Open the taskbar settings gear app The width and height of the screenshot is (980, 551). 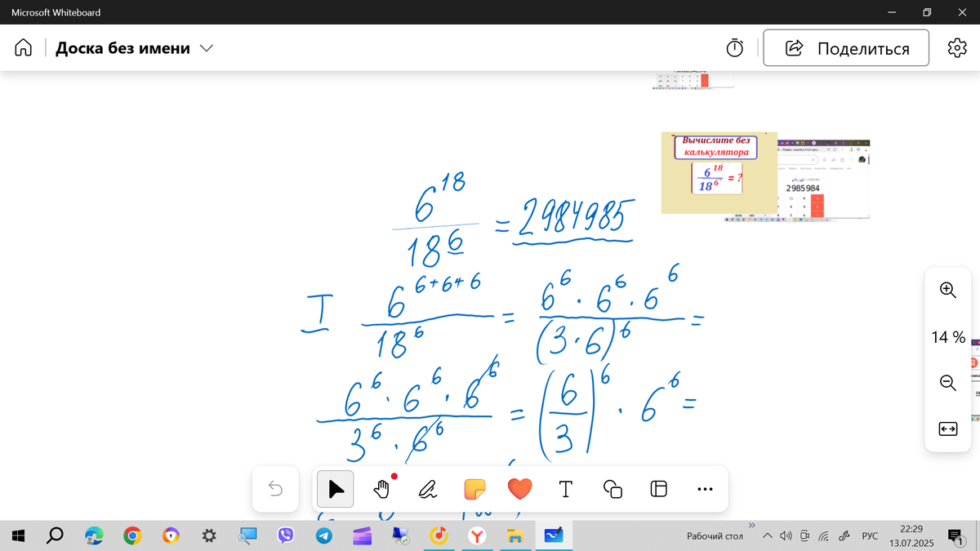(209, 535)
